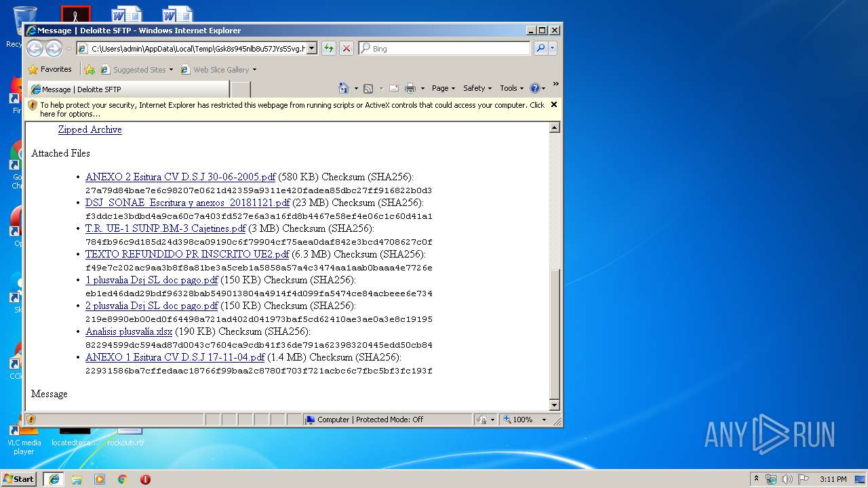Viewport: 868px width, 488px height.
Task: Open the red Opera icon on the taskbar
Action: [145, 479]
